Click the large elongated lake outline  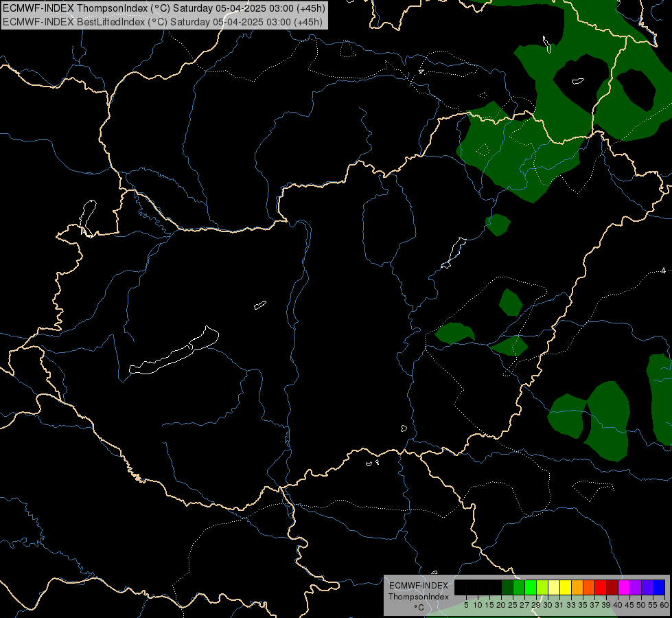click(x=174, y=350)
